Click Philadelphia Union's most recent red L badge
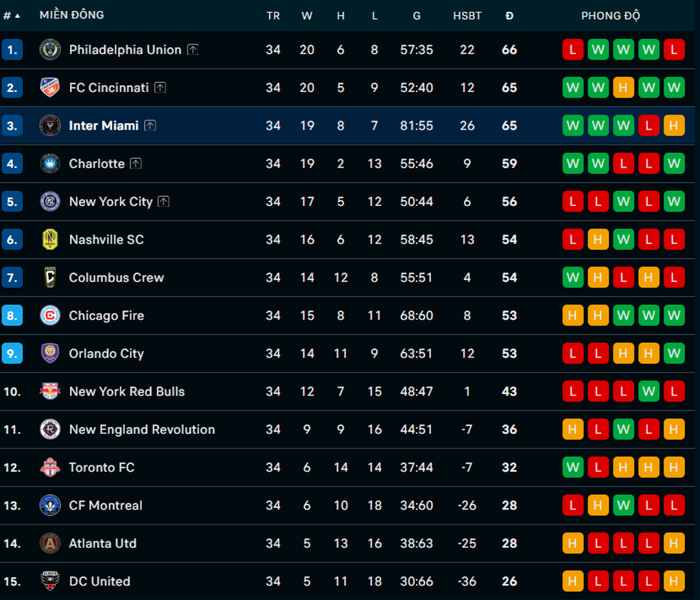 tap(674, 49)
